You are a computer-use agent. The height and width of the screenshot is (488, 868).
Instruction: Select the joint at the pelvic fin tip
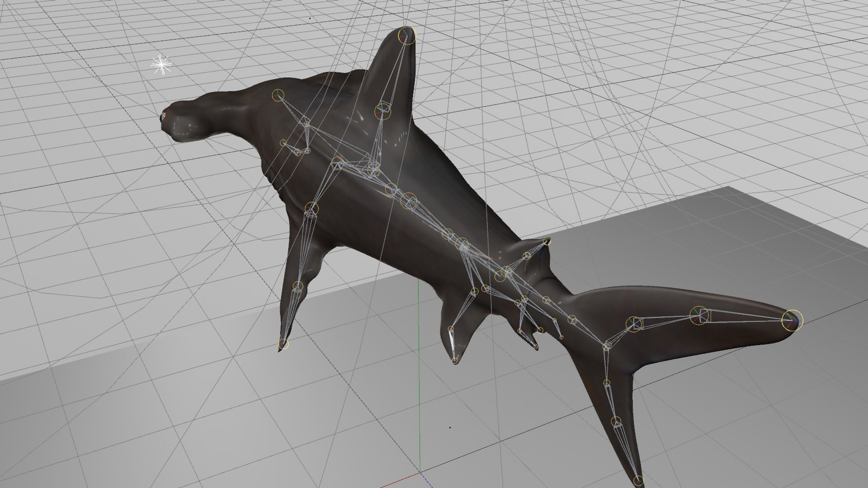[455, 361]
